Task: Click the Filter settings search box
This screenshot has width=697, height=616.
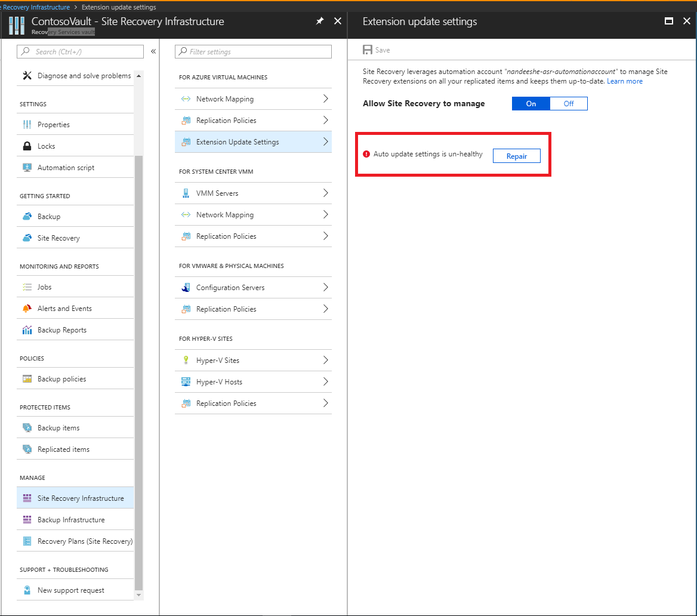Action: pos(254,51)
